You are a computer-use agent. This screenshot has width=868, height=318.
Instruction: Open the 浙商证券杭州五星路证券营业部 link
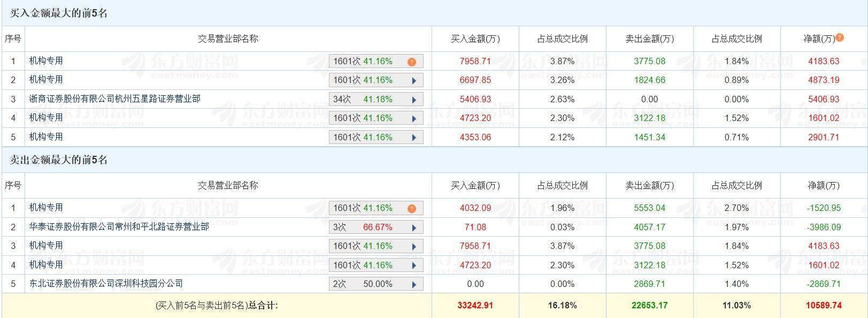[x=114, y=99]
